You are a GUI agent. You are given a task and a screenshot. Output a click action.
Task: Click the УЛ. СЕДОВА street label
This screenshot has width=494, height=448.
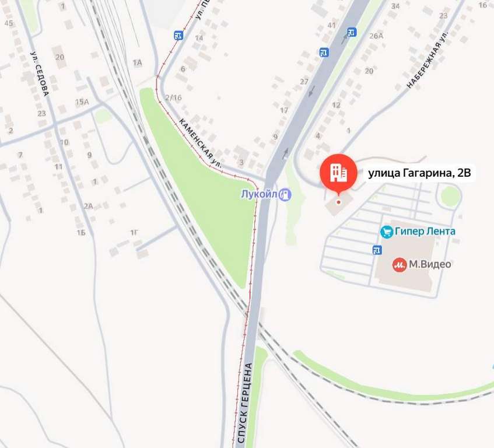coord(40,73)
